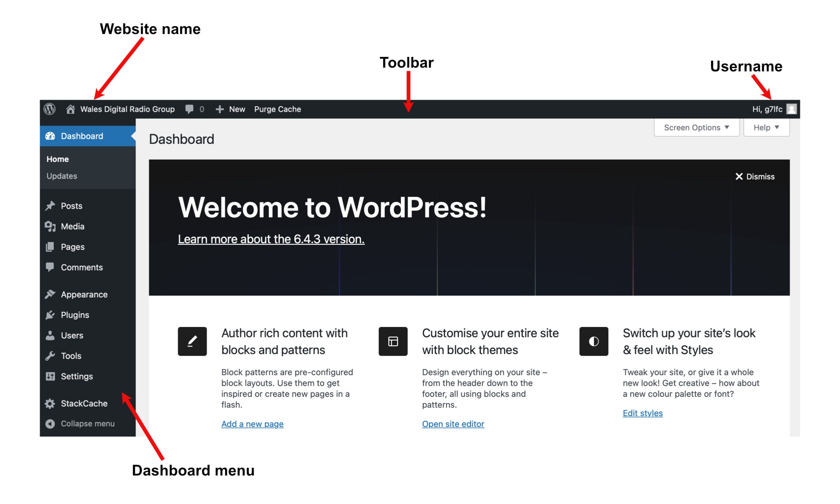Open the user avatar in the toolbar
The height and width of the screenshot is (504, 840).
click(791, 109)
